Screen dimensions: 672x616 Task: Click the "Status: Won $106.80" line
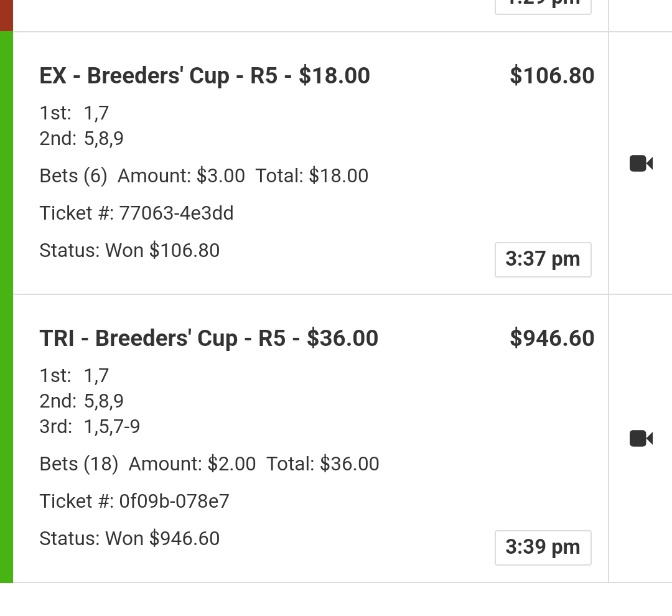point(129,251)
